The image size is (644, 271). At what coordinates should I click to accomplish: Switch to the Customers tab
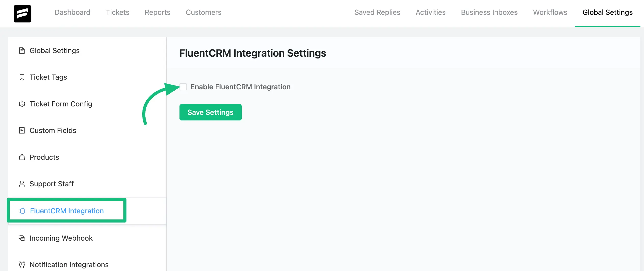click(204, 12)
